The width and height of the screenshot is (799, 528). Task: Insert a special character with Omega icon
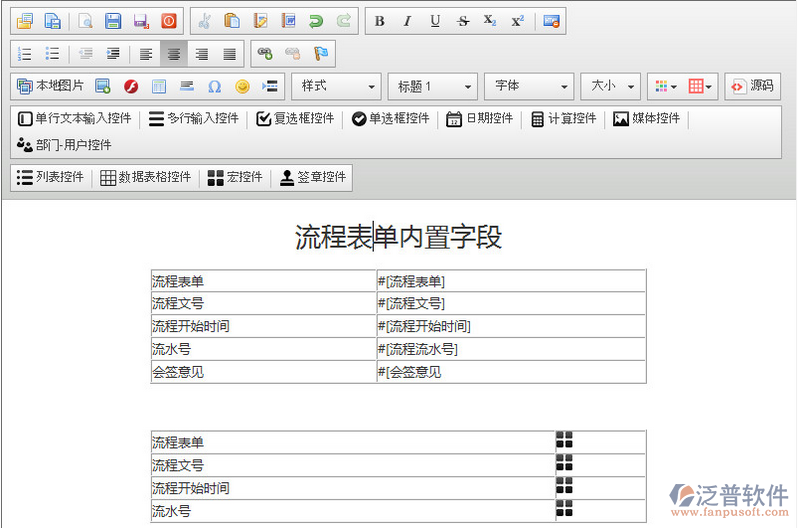214,87
